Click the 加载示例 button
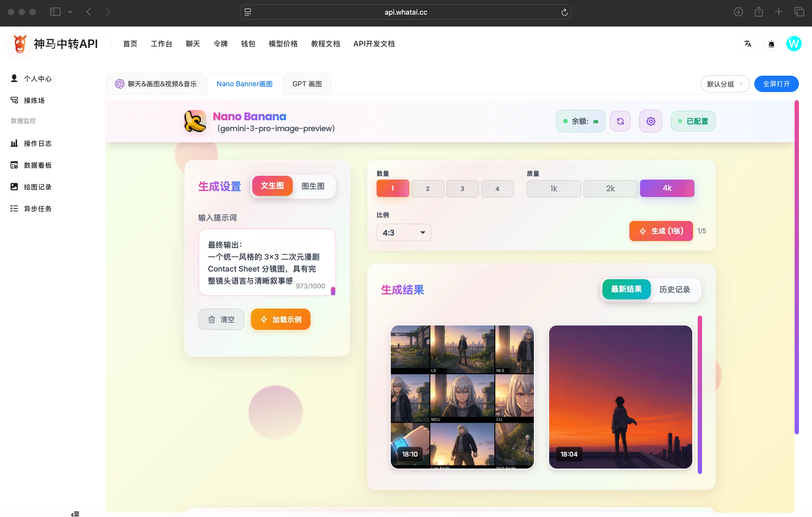The width and height of the screenshot is (812, 517). (280, 319)
